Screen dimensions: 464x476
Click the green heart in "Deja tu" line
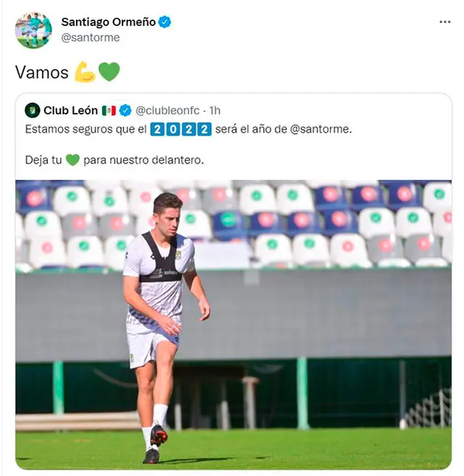point(72,159)
